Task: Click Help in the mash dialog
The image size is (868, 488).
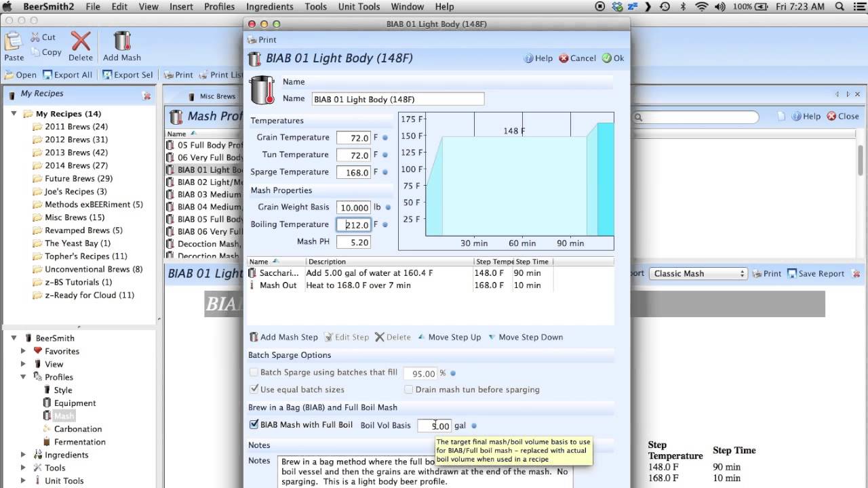Action: coord(538,58)
